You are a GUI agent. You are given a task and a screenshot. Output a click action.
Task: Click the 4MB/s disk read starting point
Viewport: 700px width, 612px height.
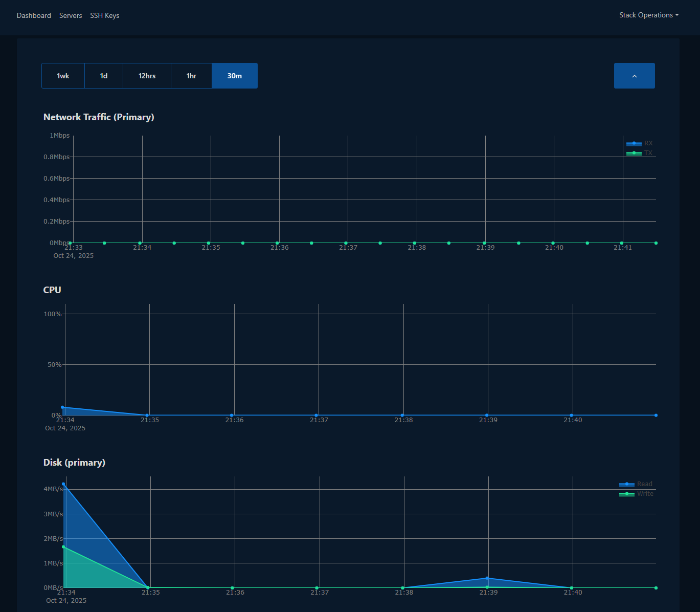63,484
